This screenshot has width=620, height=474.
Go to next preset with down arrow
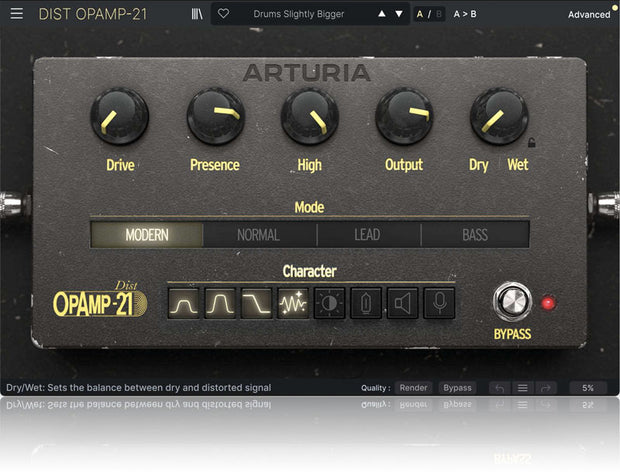pyautogui.click(x=399, y=14)
